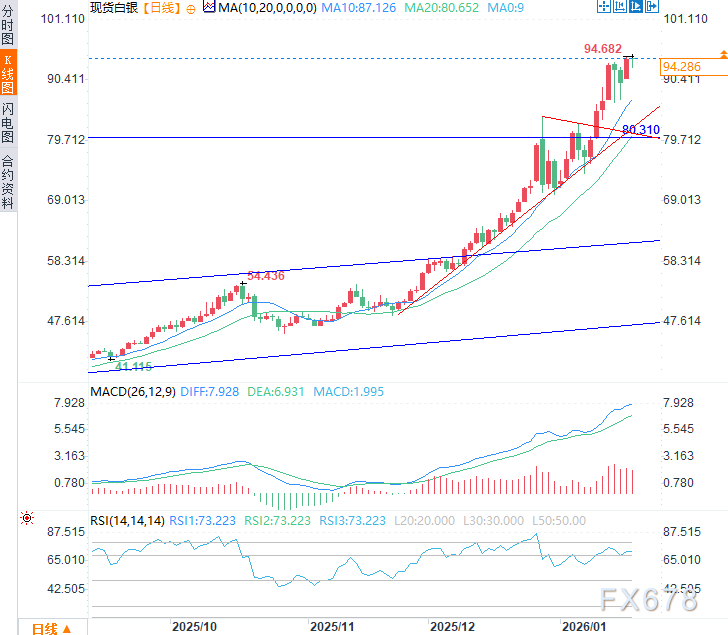The height and width of the screenshot is (635, 728).
Task: Click the DEA:6.931 readout
Action: pos(275,392)
